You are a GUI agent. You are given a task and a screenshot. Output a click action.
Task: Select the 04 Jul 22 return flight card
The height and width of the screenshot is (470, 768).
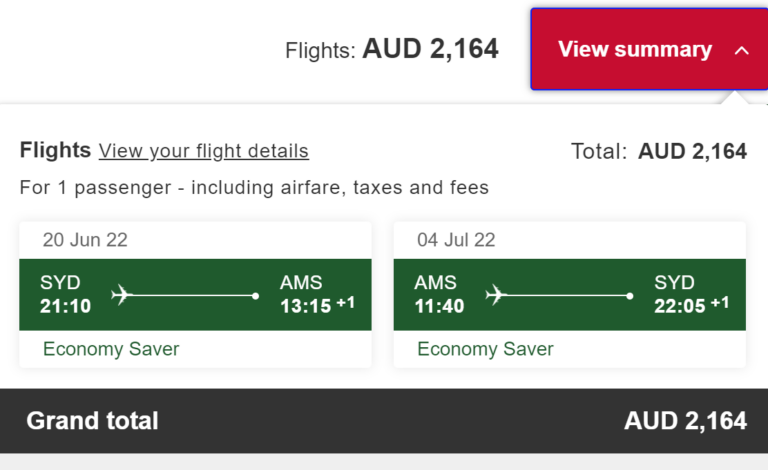pos(570,295)
